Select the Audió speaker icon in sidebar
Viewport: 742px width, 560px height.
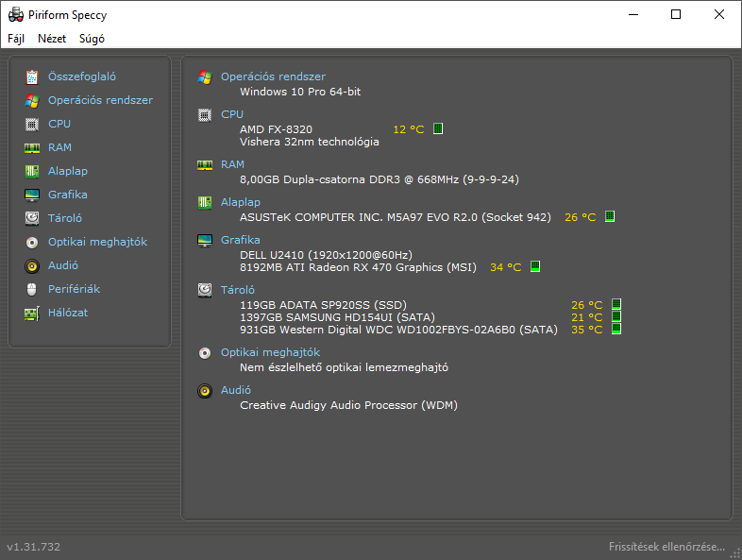click(x=32, y=266)
